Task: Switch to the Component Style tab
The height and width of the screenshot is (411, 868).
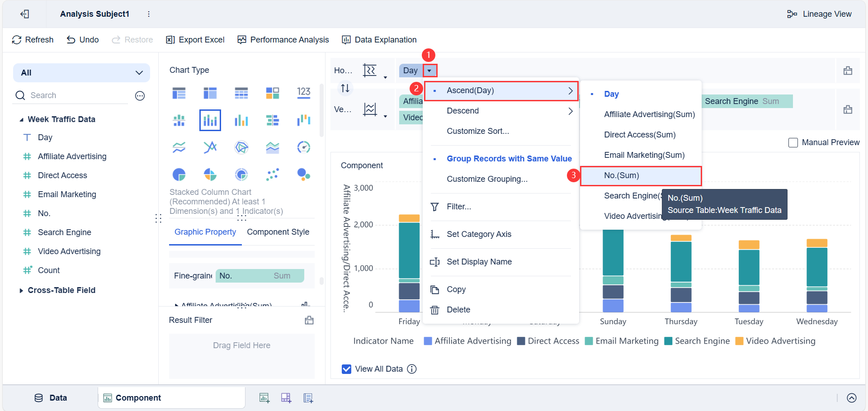Action: tap(278, 232)
